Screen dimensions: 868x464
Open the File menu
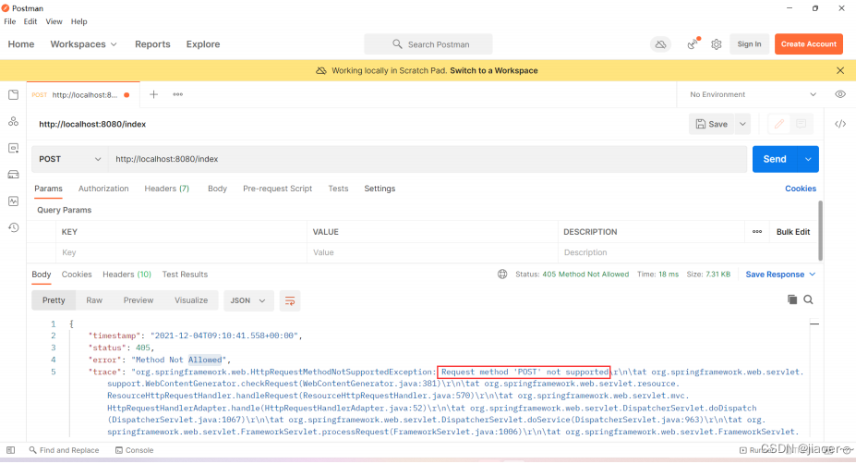pyautogui.click(x=10, y=21)
